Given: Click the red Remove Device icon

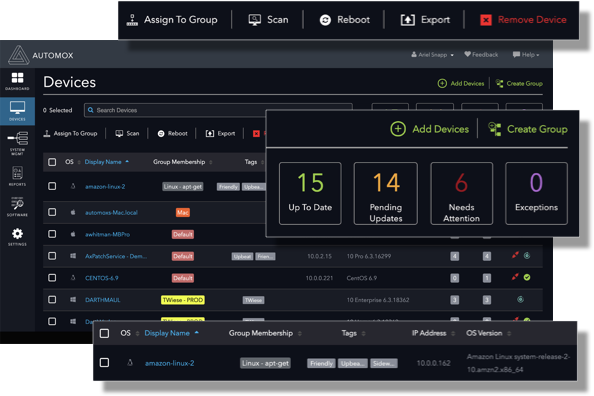Looking at the screenshot, I should pyautogui.click(x=486, y=20).
